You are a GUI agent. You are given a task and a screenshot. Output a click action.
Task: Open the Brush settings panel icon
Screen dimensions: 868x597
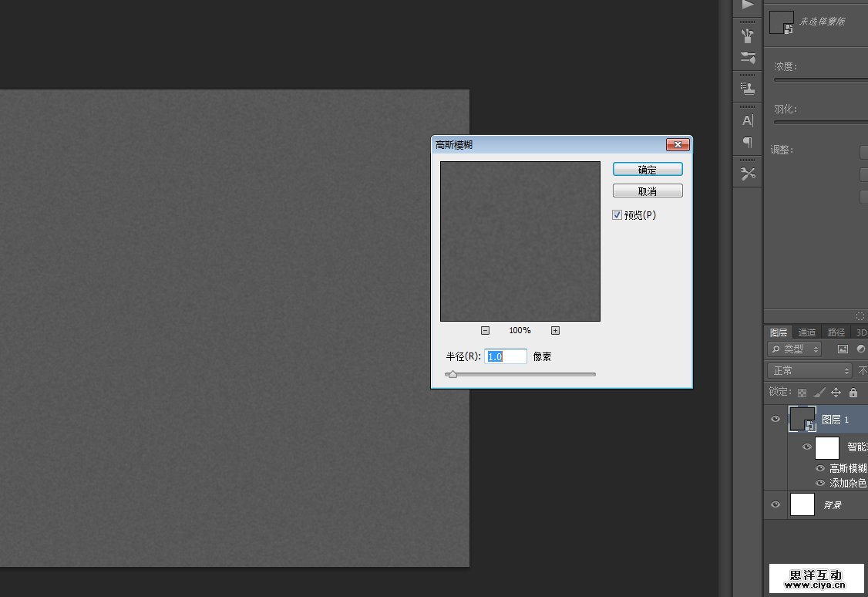[x=747, y=57]
